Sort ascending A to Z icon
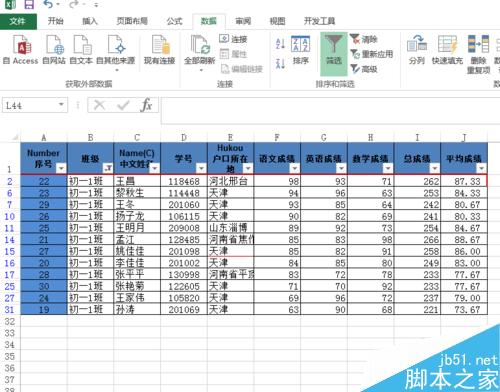Image resolution: width=500 pixels, height=392 pixels. pos(280,43)
